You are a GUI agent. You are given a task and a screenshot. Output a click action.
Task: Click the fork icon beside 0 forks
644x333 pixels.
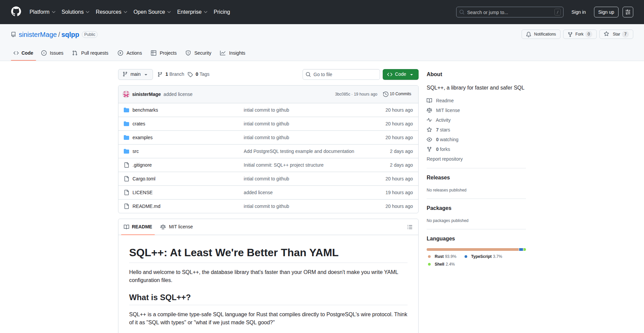click(429, 149)
